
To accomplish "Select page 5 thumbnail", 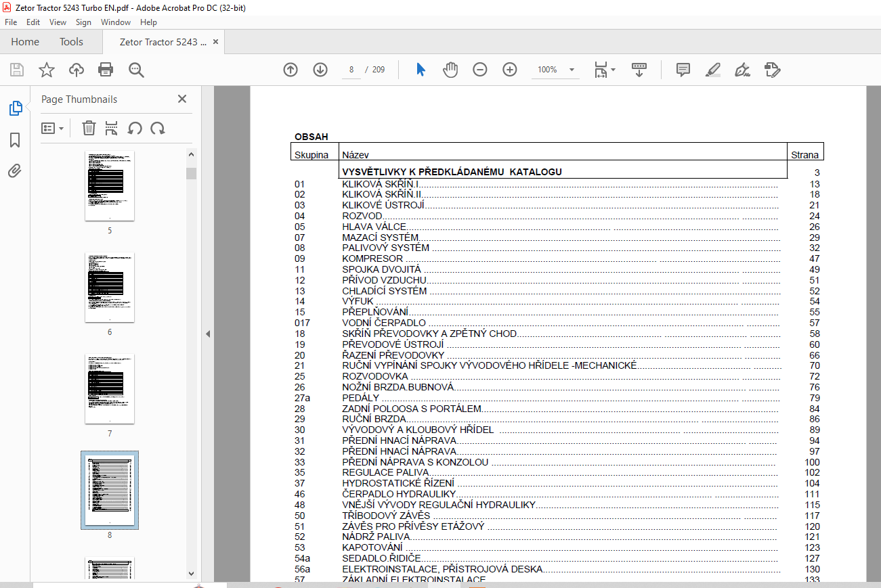I will coord(110,185).
